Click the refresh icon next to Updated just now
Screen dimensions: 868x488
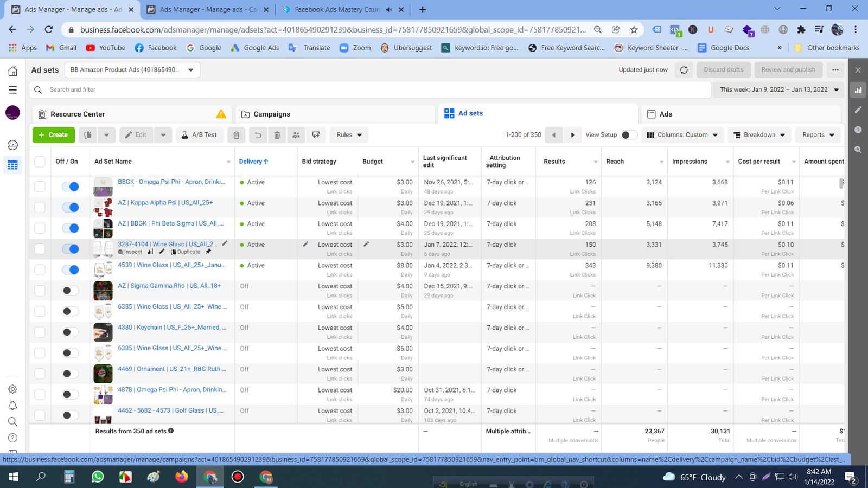tap(684, 70)
